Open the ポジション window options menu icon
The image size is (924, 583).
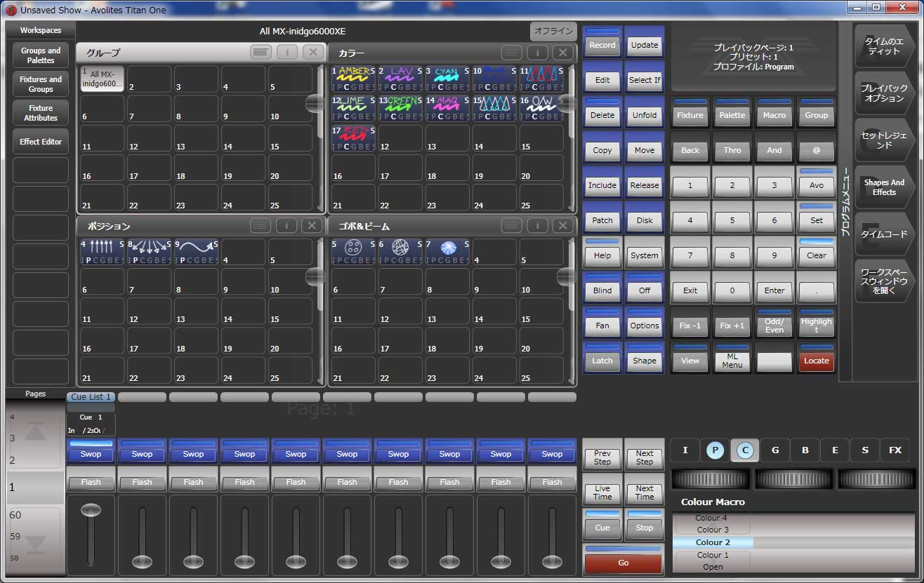click(260, 226)
